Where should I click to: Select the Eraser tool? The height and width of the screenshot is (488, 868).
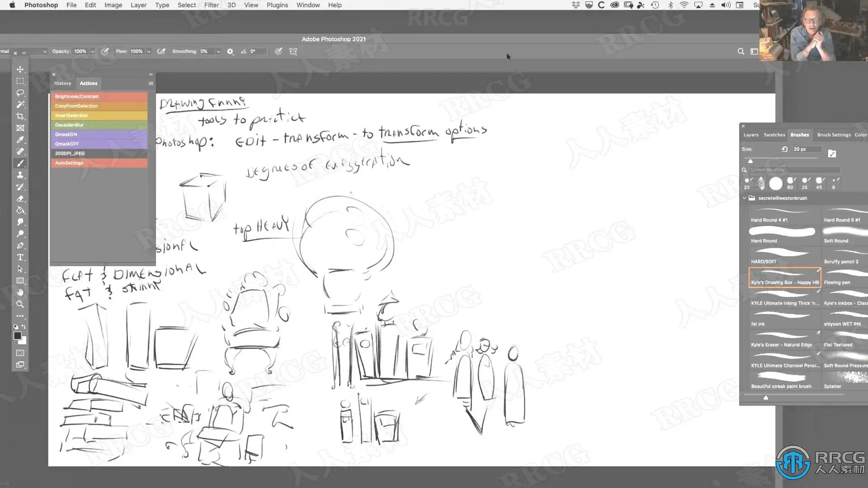coord(20,198)
